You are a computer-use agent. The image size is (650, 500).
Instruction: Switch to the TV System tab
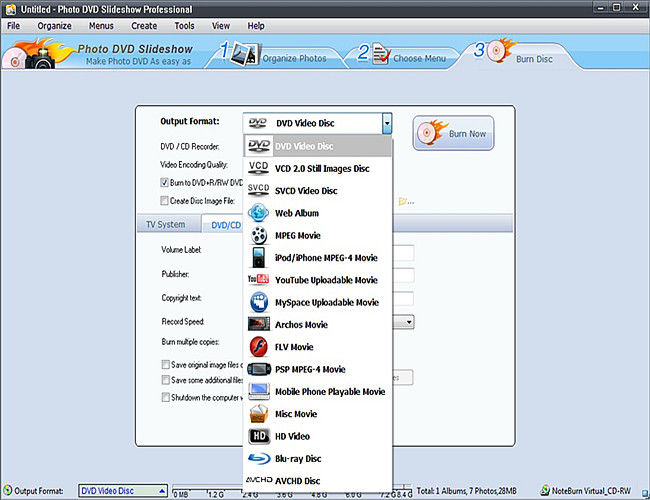click(165, 224)
